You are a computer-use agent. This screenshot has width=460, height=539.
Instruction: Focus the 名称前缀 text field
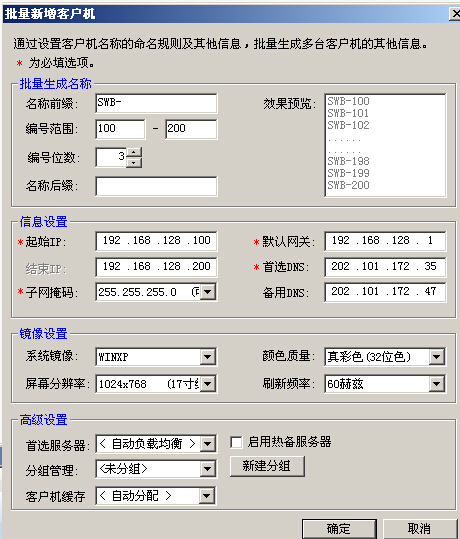tap(156, 103)
